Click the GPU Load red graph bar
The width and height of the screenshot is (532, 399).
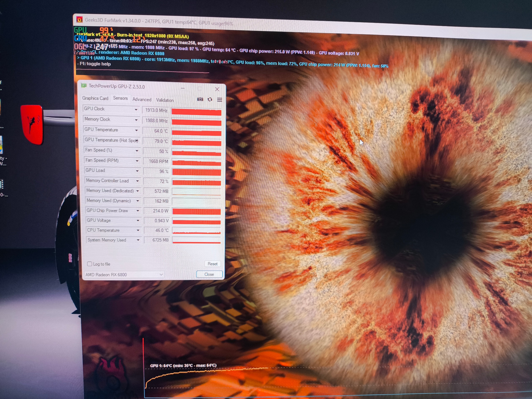197,172
